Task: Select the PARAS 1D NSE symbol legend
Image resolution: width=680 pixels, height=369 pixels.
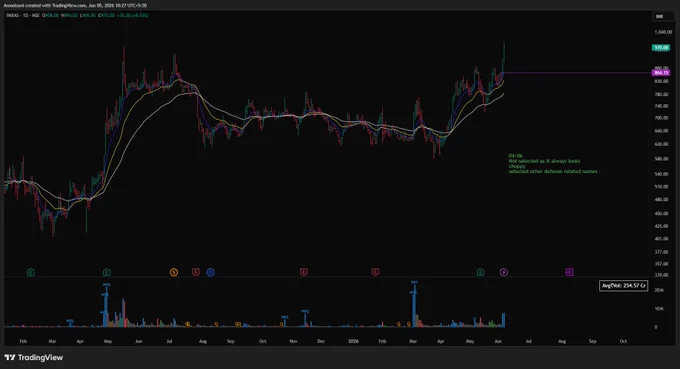Action: pos(23,15)
